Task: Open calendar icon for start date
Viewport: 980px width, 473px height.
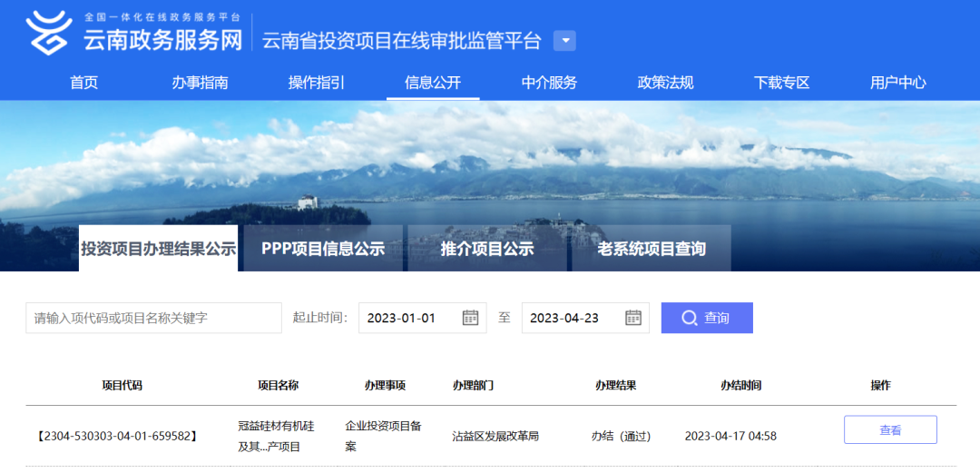Action: pyautogui.click(x=470, y=318)
